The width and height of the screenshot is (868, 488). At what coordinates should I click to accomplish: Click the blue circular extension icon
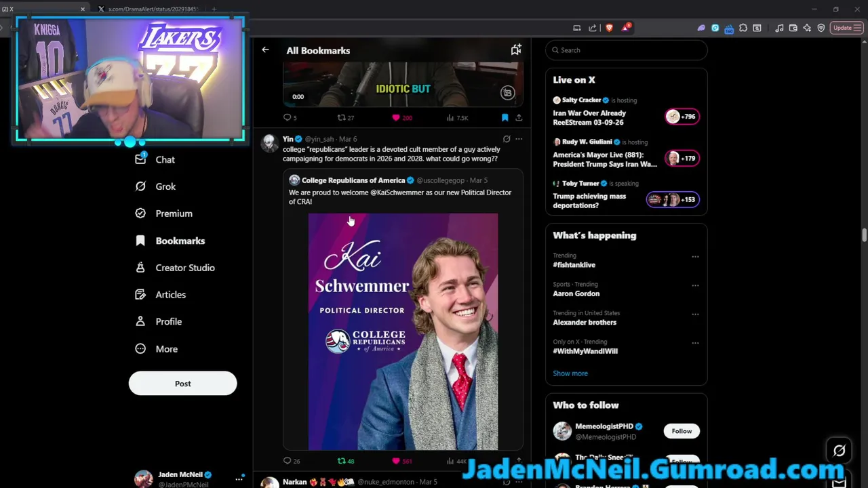click(715, 28)
